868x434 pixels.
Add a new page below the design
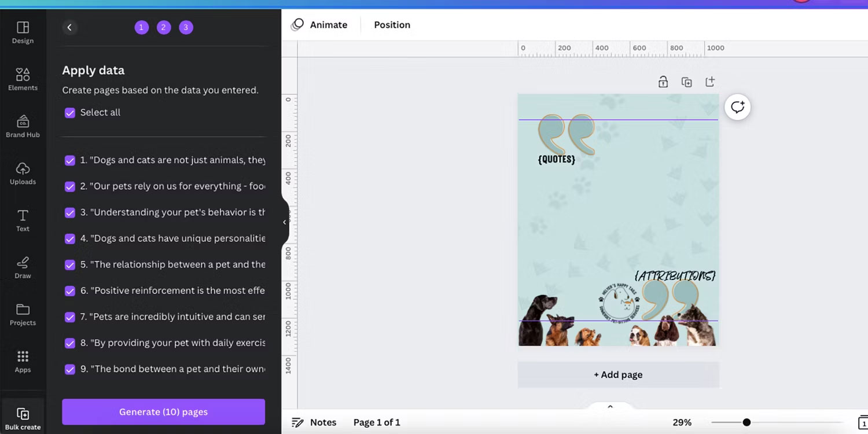(618, 374)
